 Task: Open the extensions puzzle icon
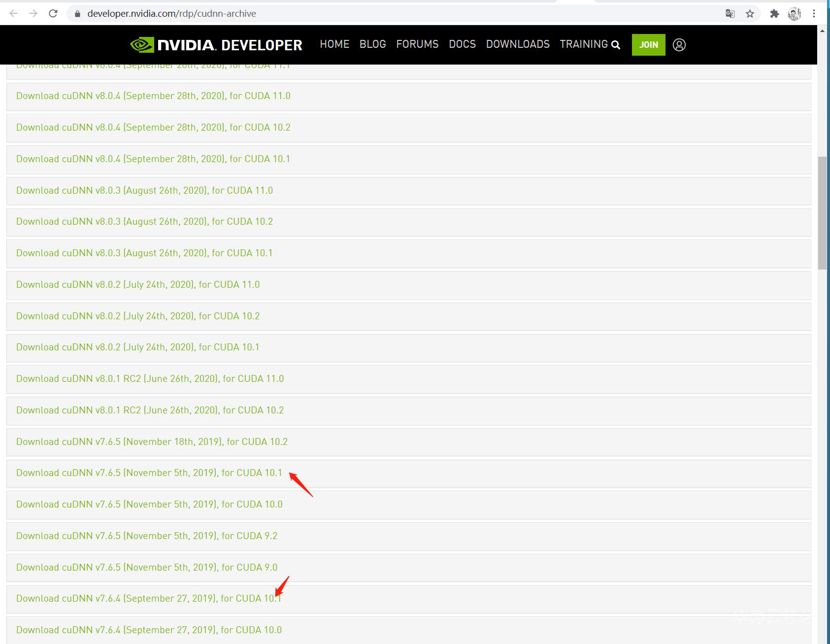point(774,14)
